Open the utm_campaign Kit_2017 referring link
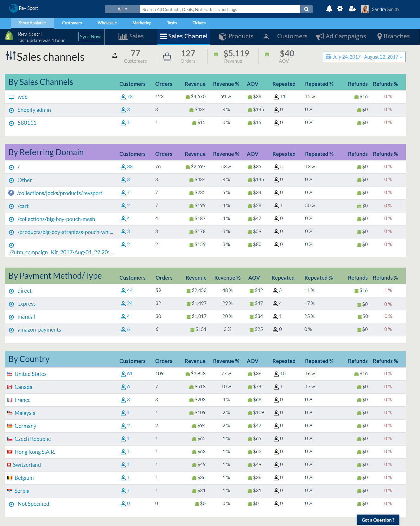Screen dimensions: 420x526 (x=61, y=252)
